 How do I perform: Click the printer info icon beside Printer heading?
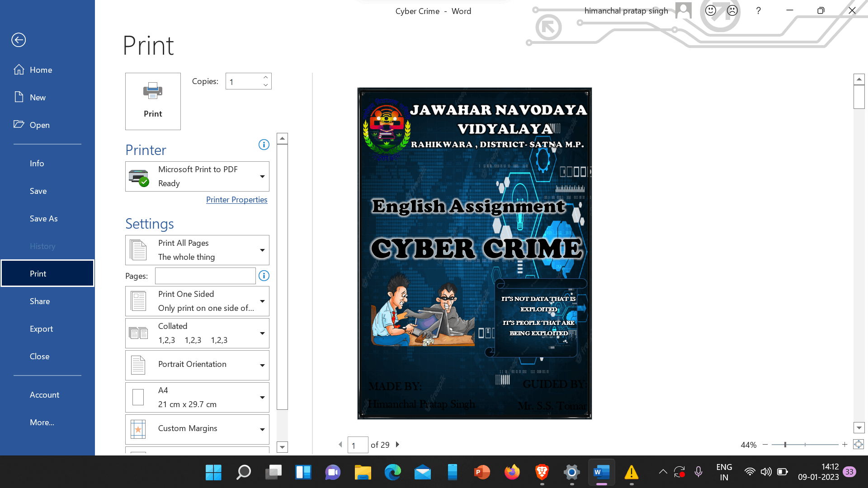[264, 145]
